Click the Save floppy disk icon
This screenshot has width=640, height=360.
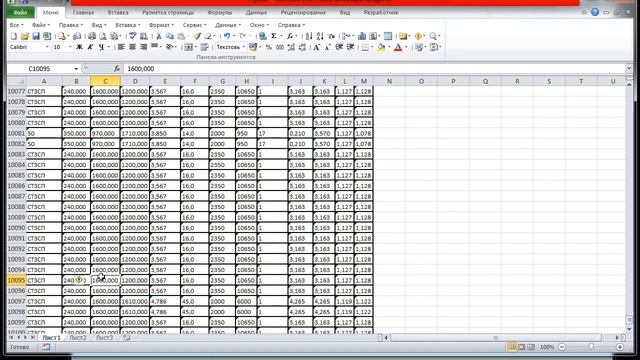pos(36,36)
